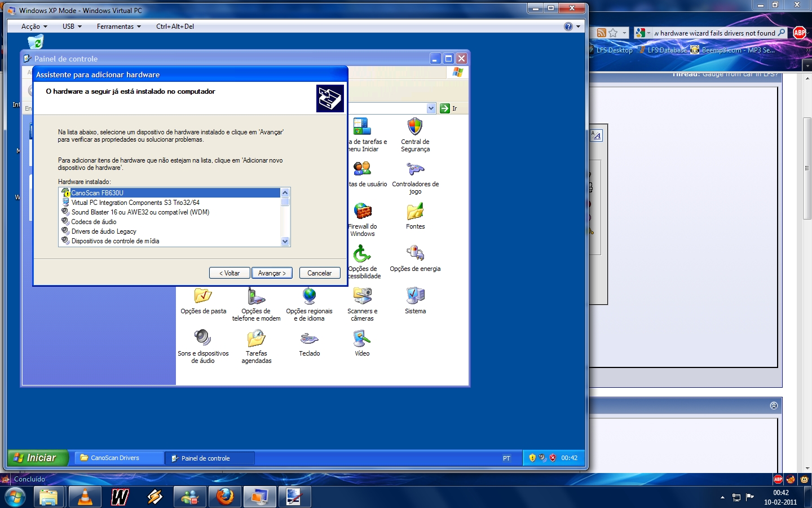812x508 pixels.
Task: Open the network tray icon in Windows 7
Action: (x=736, y=497)
